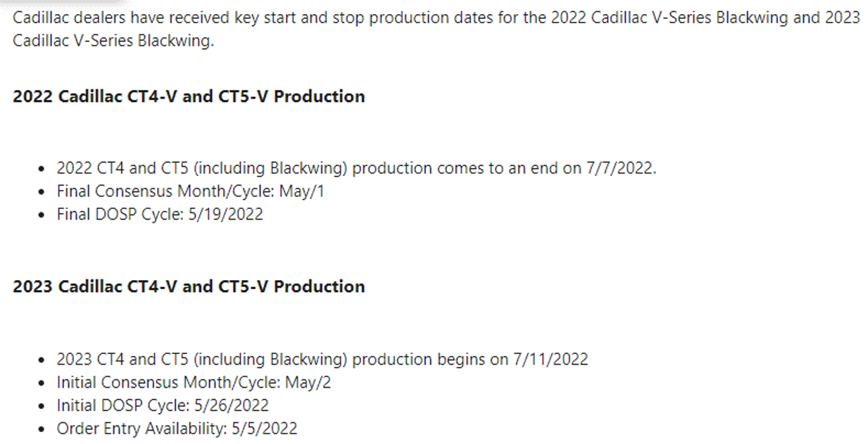Click the "Initial DOSP Cycle" label text
Viewport: 868px width, 444px height.
pyautogui.click(x=122, y=405)
